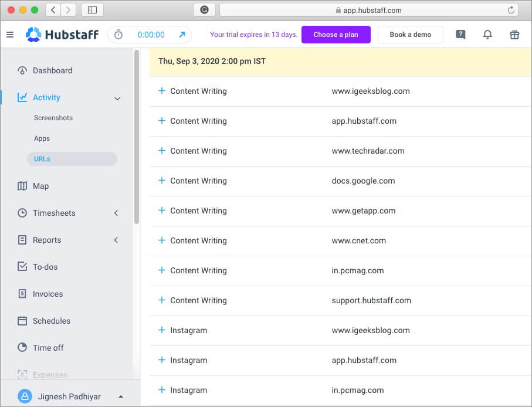The height and width of the screenshot is (407, 532).
Task: Open the Schedules section label
Action: [52, 321]
